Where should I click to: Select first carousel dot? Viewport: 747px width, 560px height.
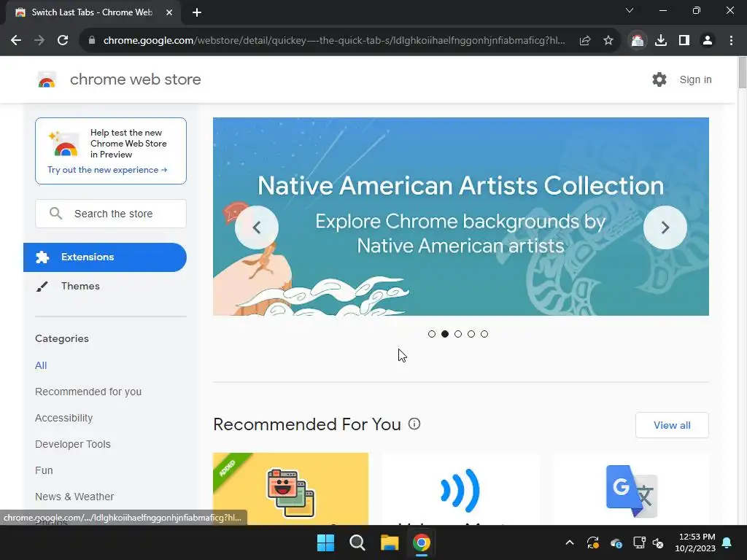tap(432, 334)
